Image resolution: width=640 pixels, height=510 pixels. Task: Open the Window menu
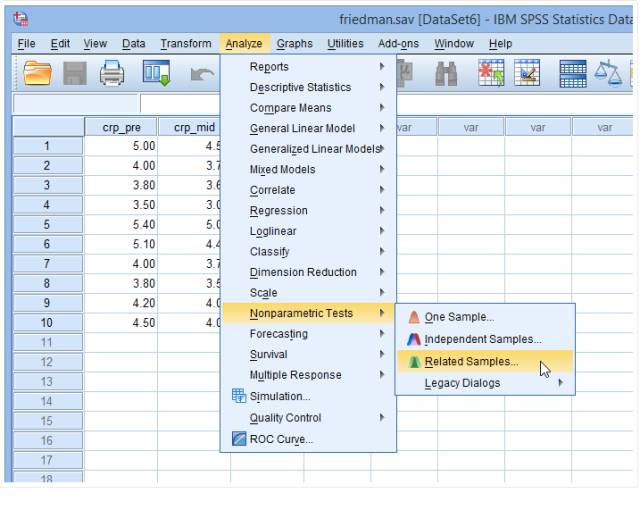pos(454,43)
